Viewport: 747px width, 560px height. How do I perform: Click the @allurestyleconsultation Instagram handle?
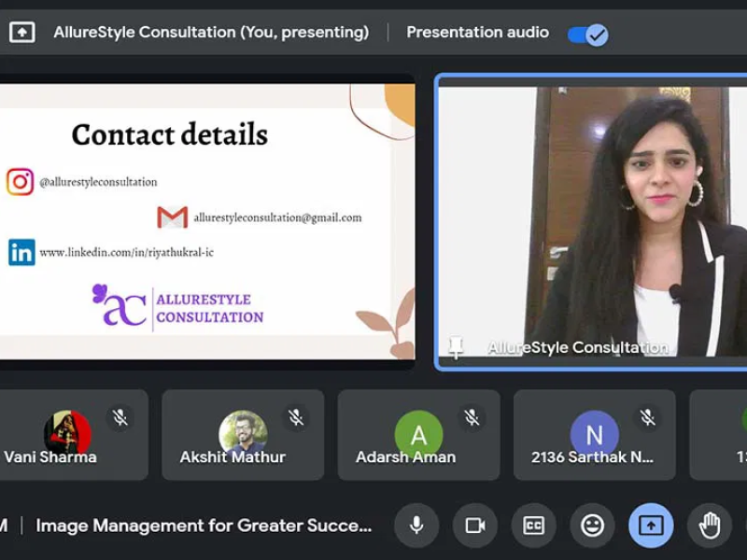[98, 182]
